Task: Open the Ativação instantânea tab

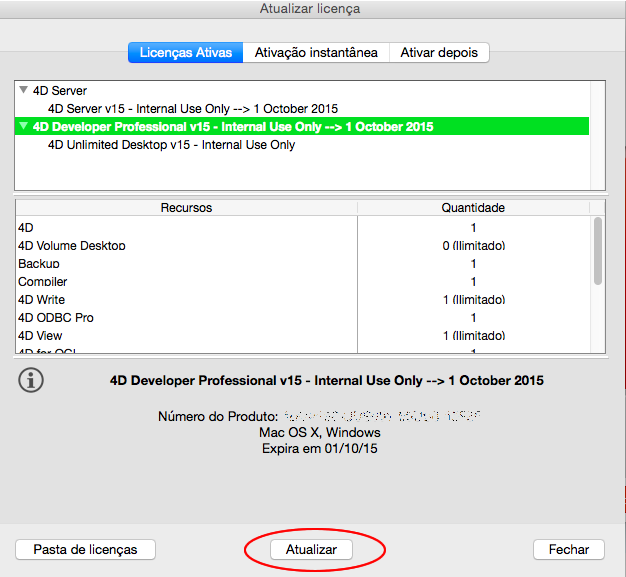Action: click(316, 53)
